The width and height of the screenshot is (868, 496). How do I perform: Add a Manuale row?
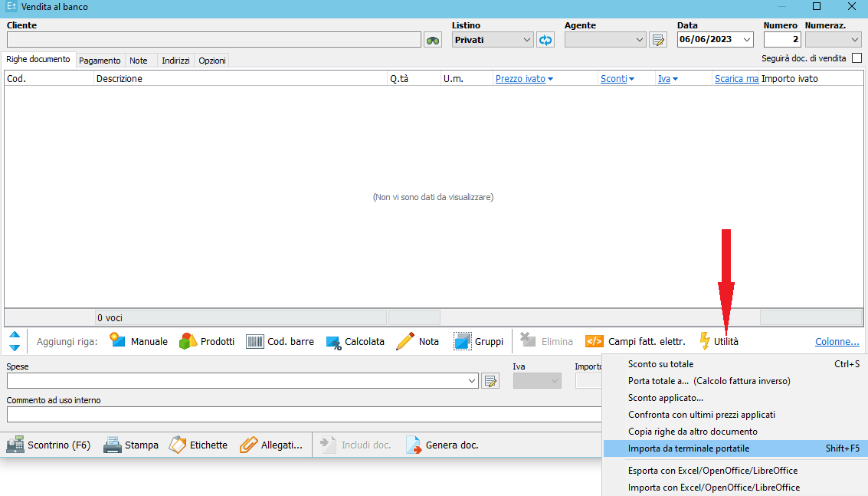point(139,341)
